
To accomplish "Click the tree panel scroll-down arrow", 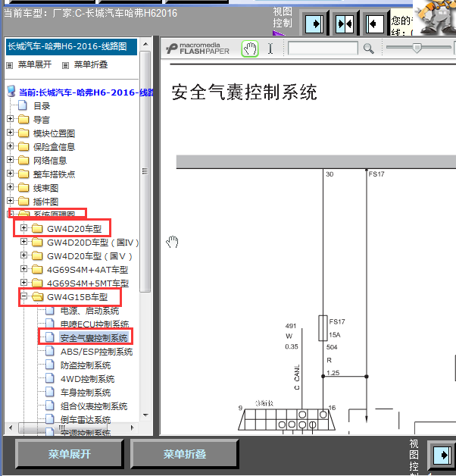I will (x=145, y=415).
